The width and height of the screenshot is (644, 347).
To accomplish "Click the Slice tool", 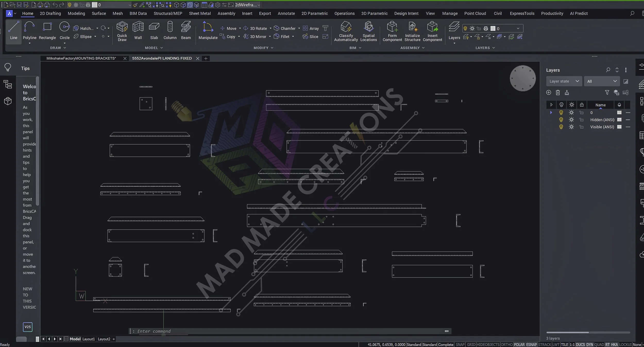I will pos(310,37).
